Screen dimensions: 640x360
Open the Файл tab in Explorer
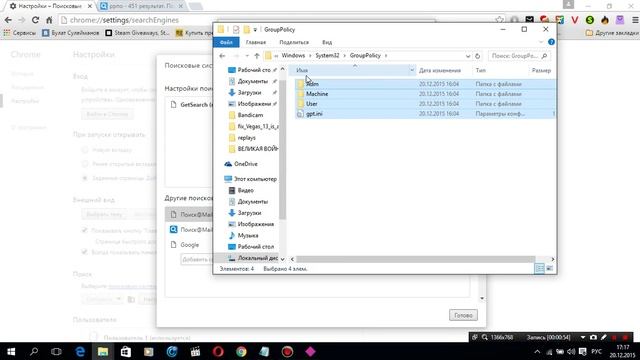point(226,42)
